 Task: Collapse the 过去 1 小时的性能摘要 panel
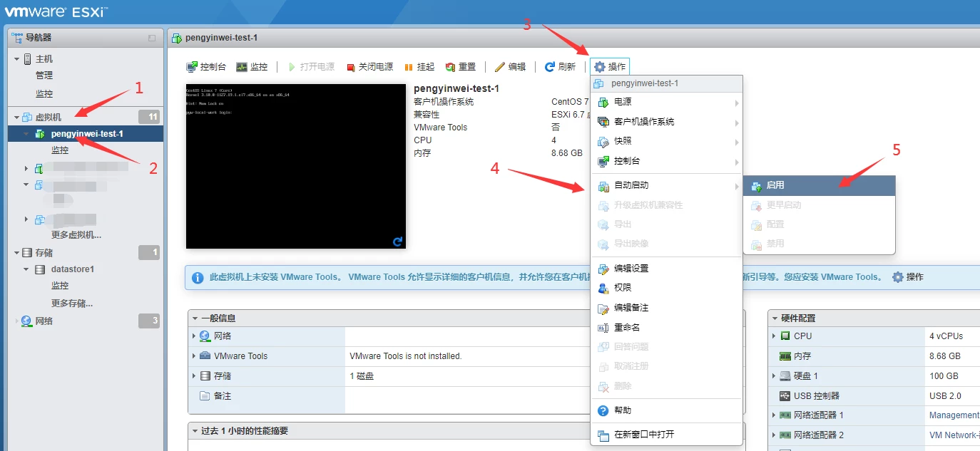(x=195, y=431)
